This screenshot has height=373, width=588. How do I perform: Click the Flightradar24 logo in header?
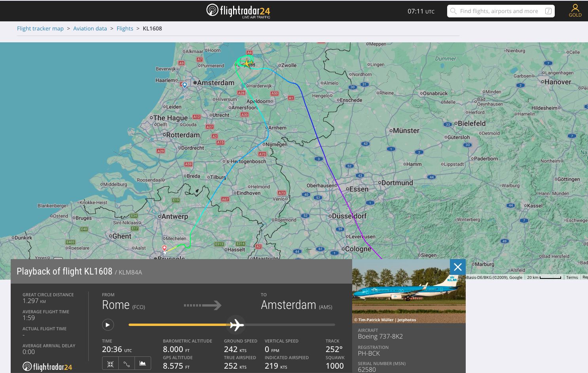click(x=238, y=11)
